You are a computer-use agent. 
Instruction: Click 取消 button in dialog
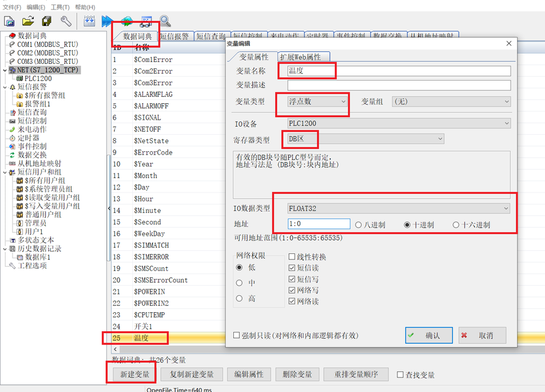(x=482, y=336)
